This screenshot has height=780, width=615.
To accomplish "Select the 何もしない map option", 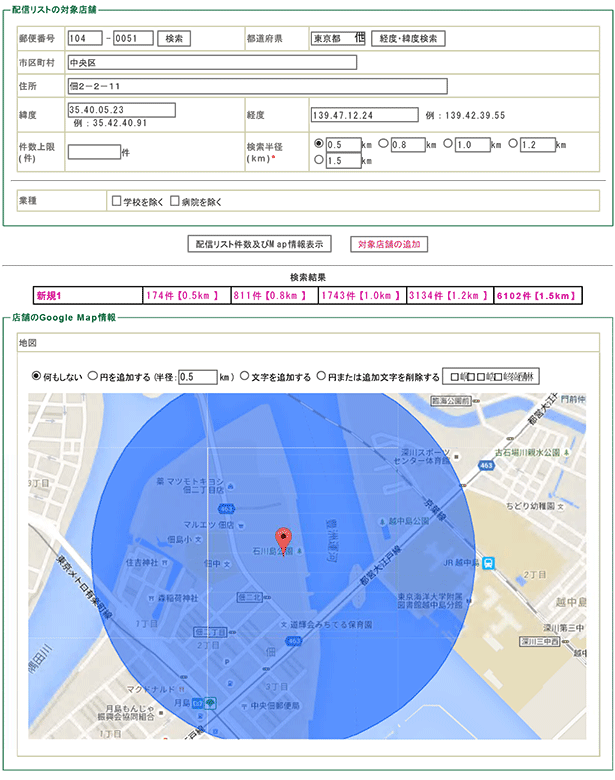I will (36, 376).
